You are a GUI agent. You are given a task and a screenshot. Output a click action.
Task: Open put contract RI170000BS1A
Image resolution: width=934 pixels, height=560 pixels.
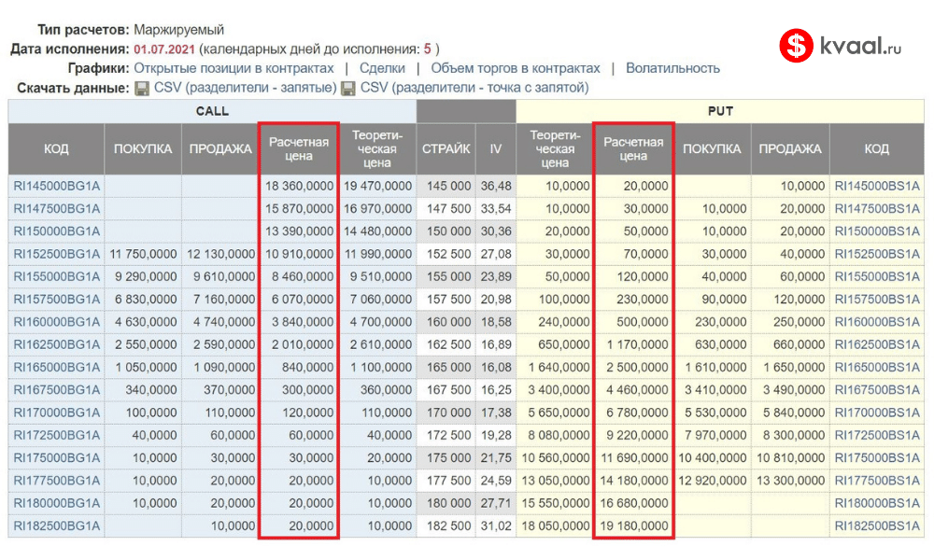[877, 413]
